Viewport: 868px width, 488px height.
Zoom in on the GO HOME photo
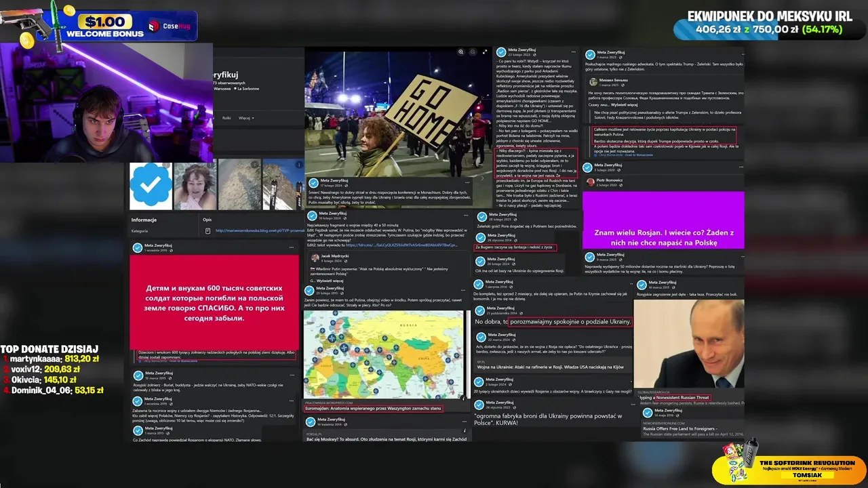tap(461, 52)
